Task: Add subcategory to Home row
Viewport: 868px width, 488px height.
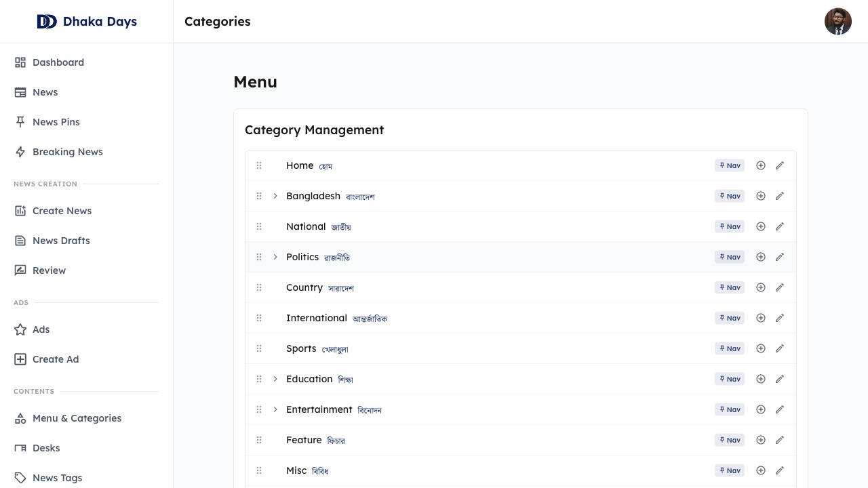Action: [x=761, y=165]
